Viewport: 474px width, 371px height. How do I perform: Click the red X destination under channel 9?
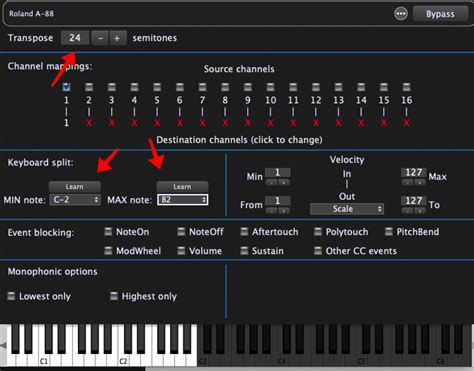coord(248,123)
